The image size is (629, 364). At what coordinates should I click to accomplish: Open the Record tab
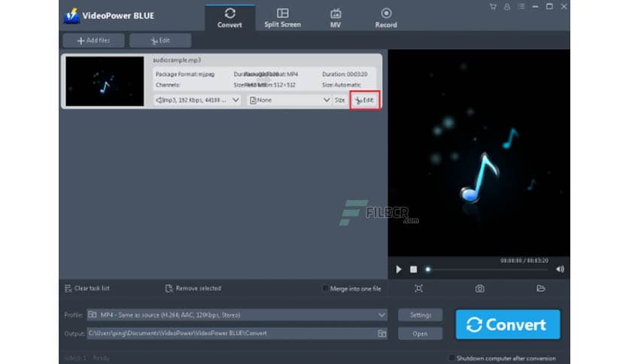click(x=386, y=18)
